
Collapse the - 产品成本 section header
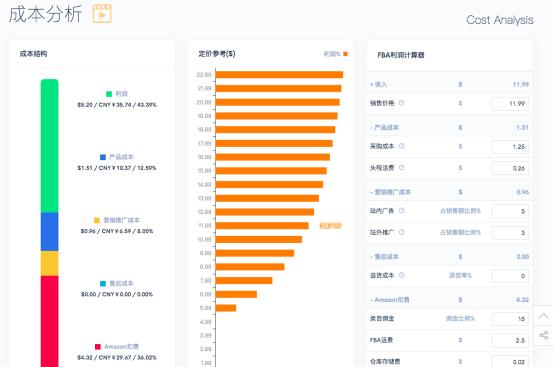[x=449, y=127]
